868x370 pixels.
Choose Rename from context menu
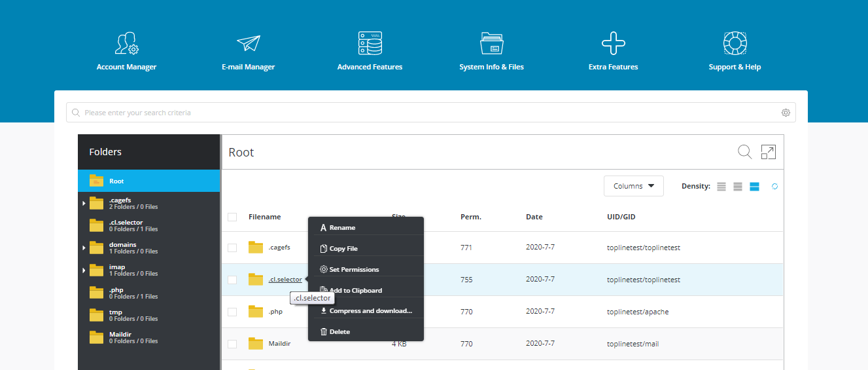[x=366, y=227]
